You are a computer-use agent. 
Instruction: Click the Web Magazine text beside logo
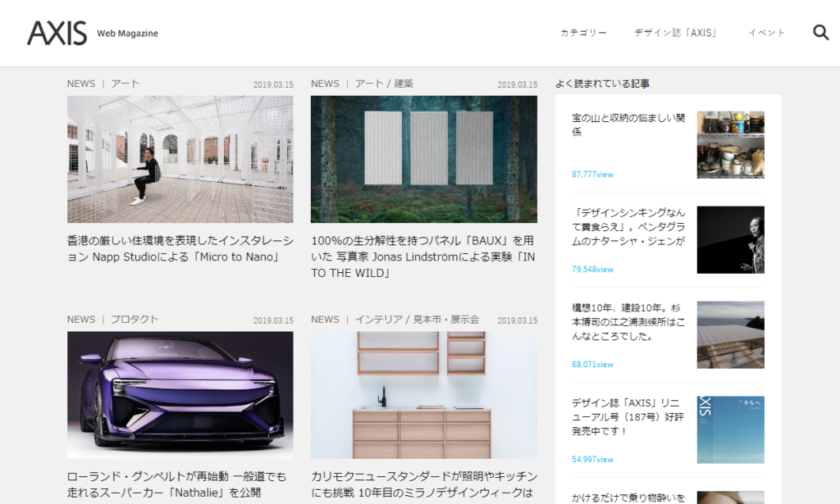tap(127, 33)
